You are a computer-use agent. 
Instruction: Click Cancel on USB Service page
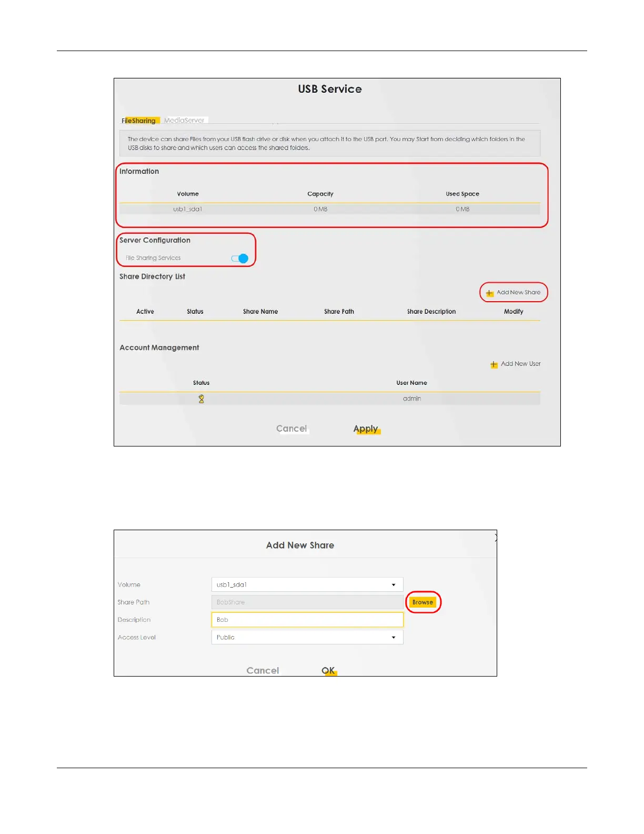click(291, 429)
